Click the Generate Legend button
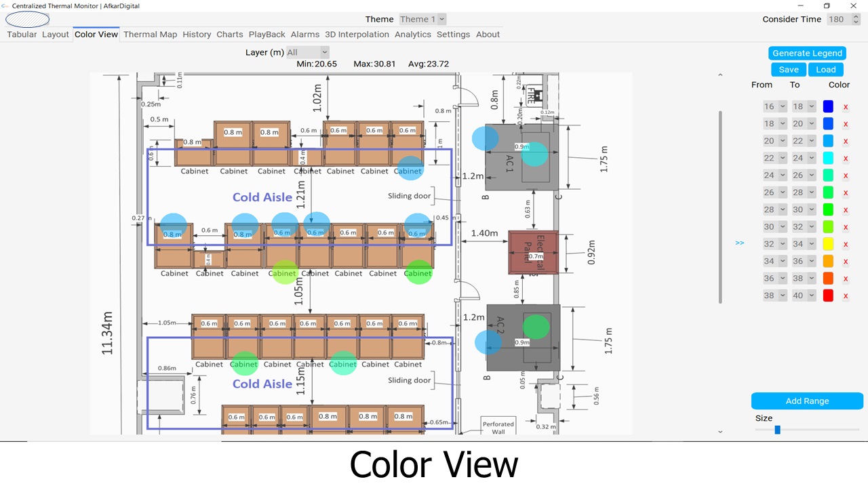Viewport: 868px width, 488px height. (807, 54)
